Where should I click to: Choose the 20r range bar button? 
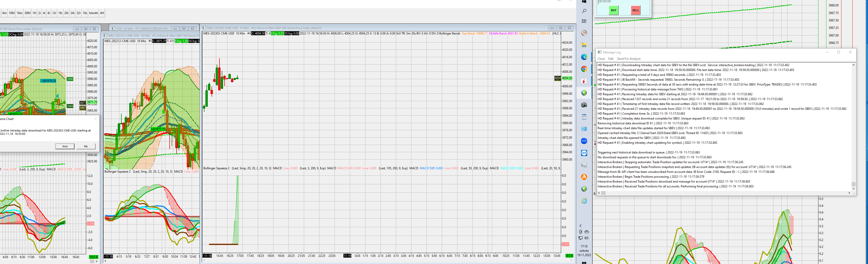point(66,13)
